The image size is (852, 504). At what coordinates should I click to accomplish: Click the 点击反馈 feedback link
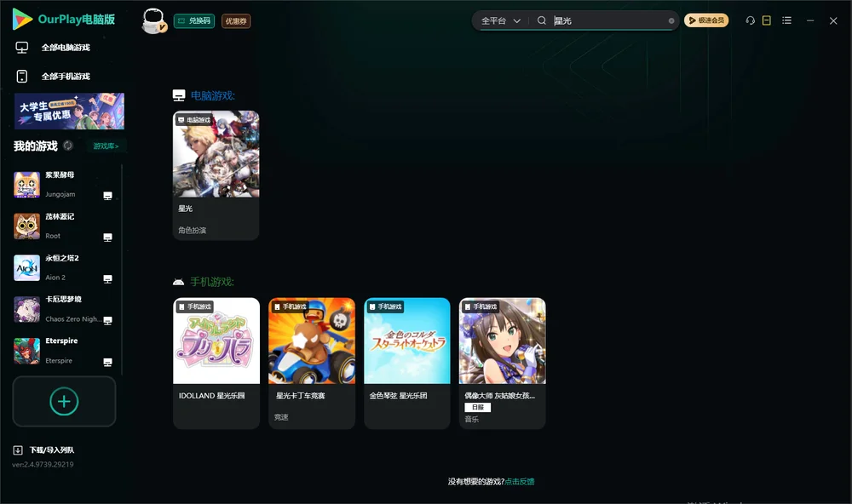(x=520, y=481)
